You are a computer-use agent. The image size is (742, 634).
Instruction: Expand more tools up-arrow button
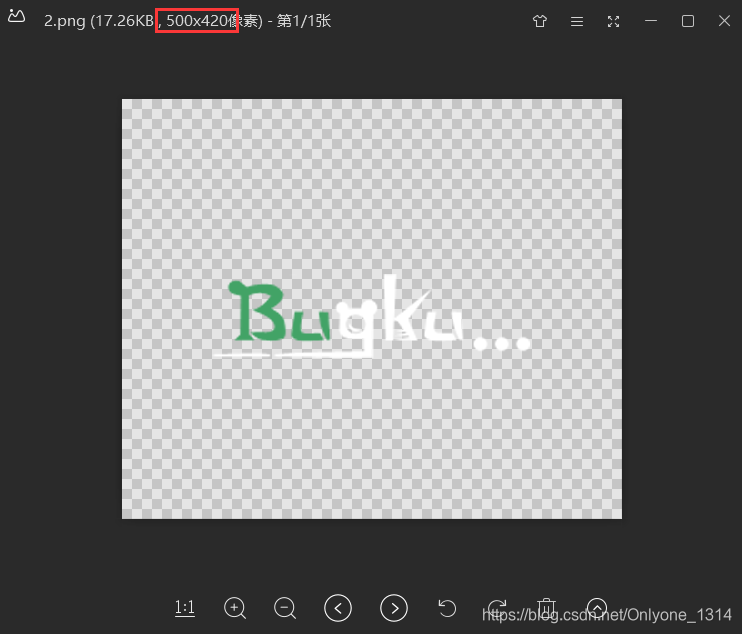point(597,608)
